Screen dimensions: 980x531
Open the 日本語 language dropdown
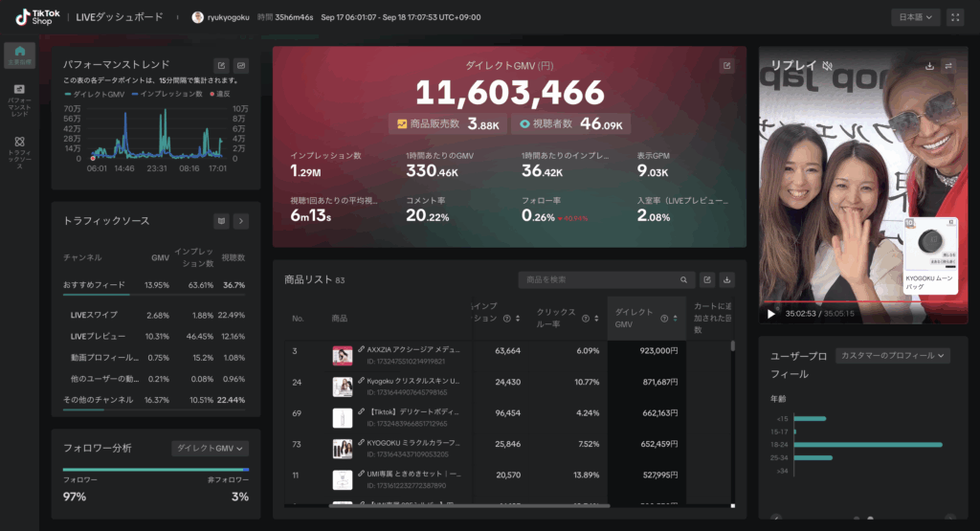914,17
